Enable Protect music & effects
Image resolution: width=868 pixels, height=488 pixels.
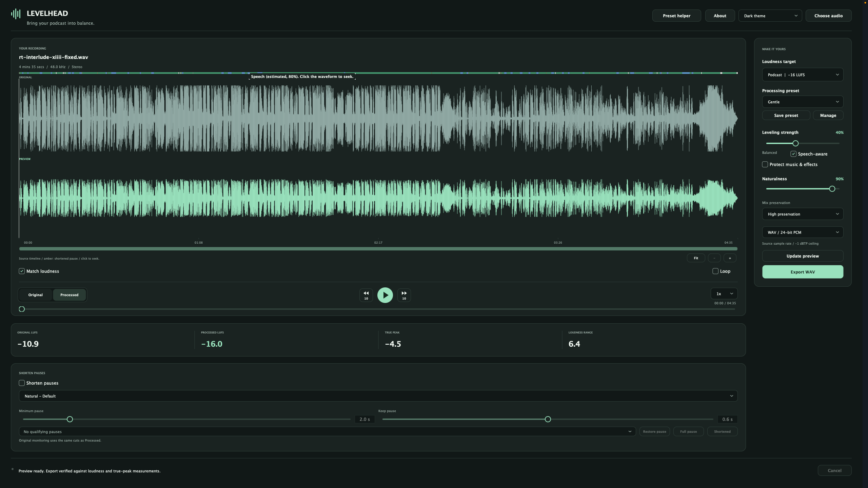[765, 164]
